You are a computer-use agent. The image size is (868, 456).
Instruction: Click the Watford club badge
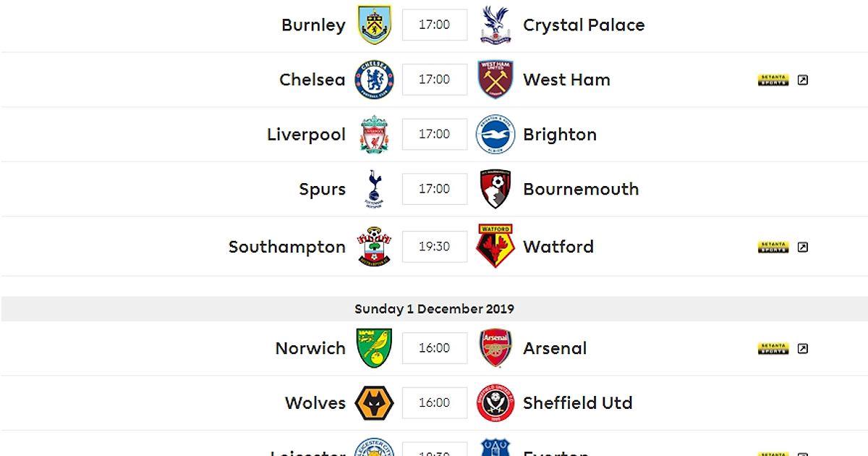[495, 247]
